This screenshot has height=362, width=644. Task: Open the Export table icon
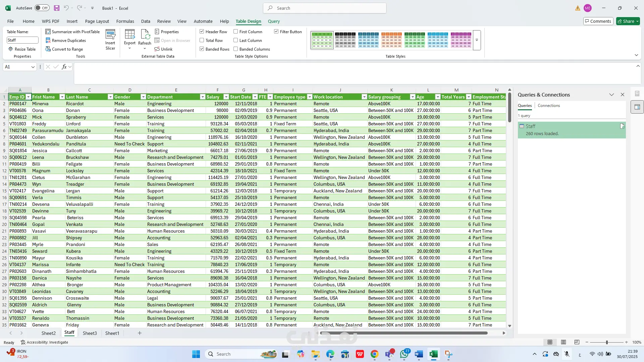(x=130, y=37)
